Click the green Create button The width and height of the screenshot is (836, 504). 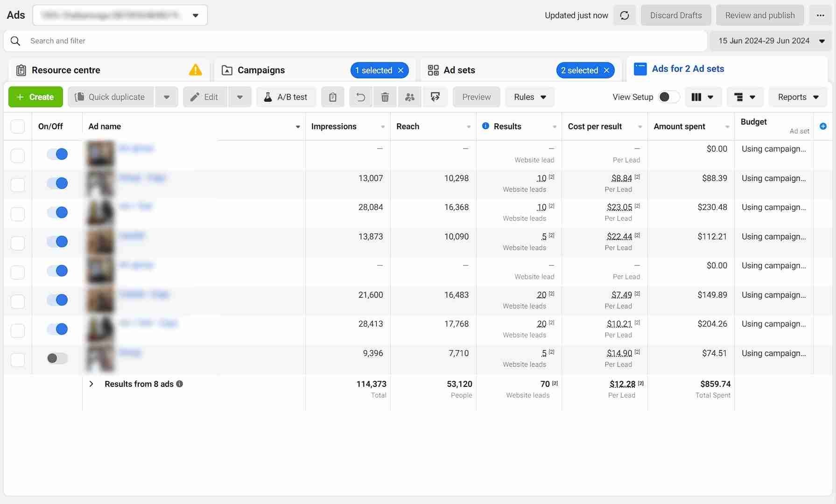pos(35,97)
